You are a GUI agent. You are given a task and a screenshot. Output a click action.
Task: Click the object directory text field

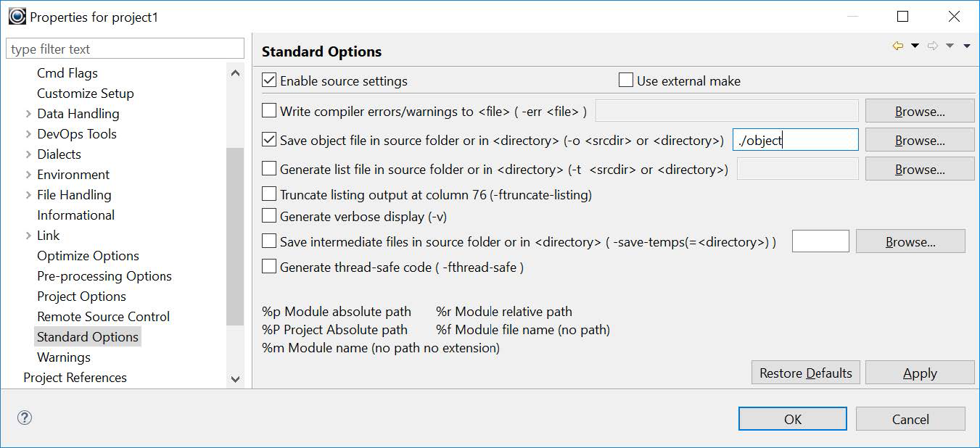(795, 140)
